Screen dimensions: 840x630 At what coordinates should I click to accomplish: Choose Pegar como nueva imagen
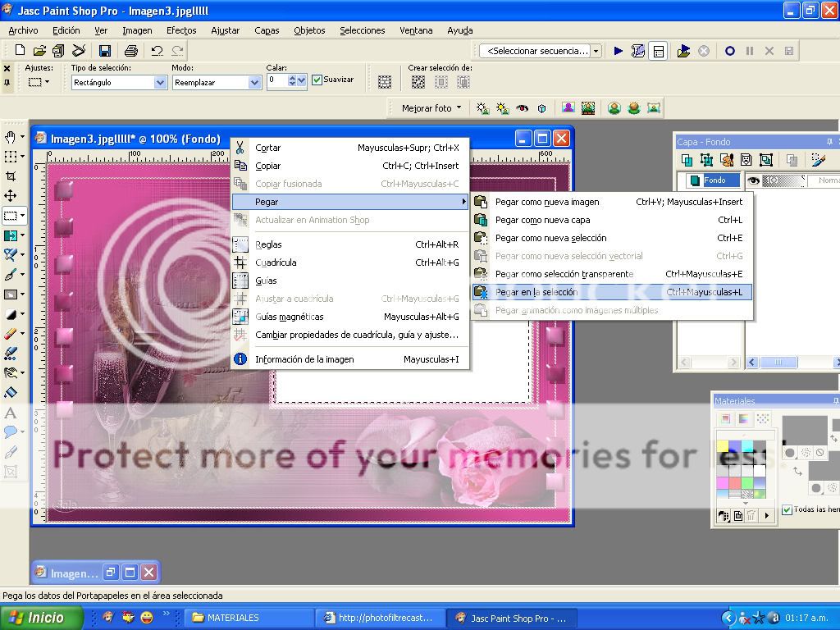click(612, 202)
